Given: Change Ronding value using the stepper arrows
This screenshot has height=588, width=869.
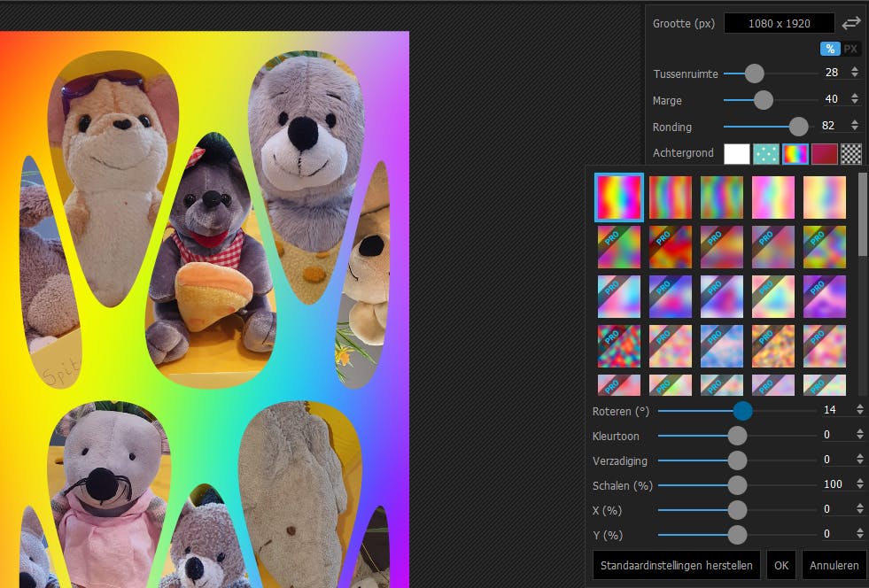Looking at the screenshot, I should [854, 126].
